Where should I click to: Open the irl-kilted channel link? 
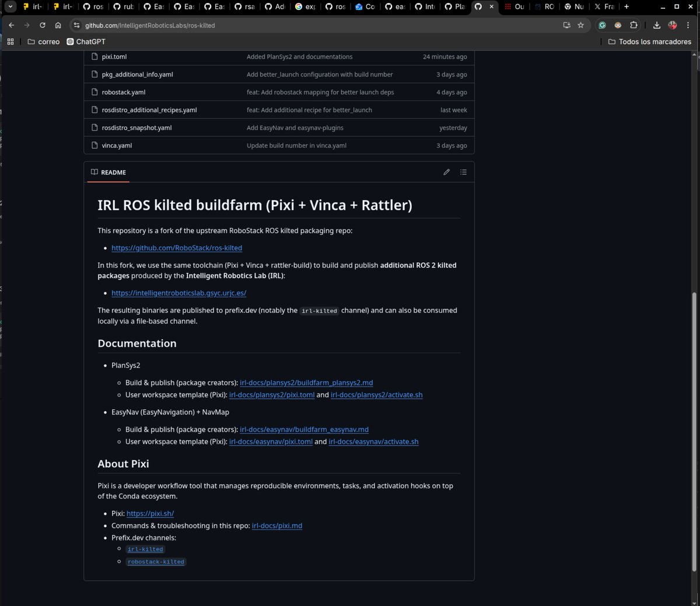[x=145, y=549]
